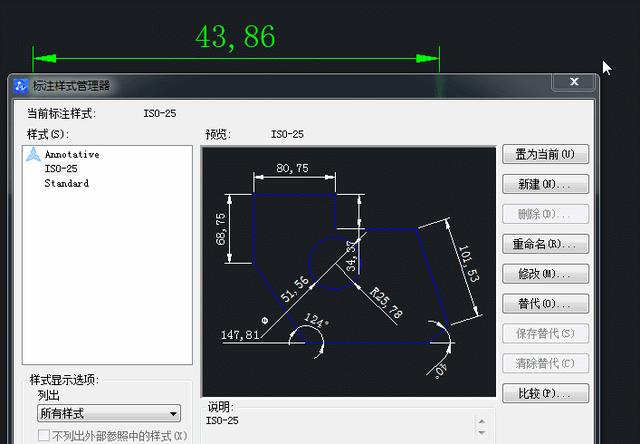This screenshot has width=640, height=444.
Task: Select the Standard style in the list
Action: 67,183
